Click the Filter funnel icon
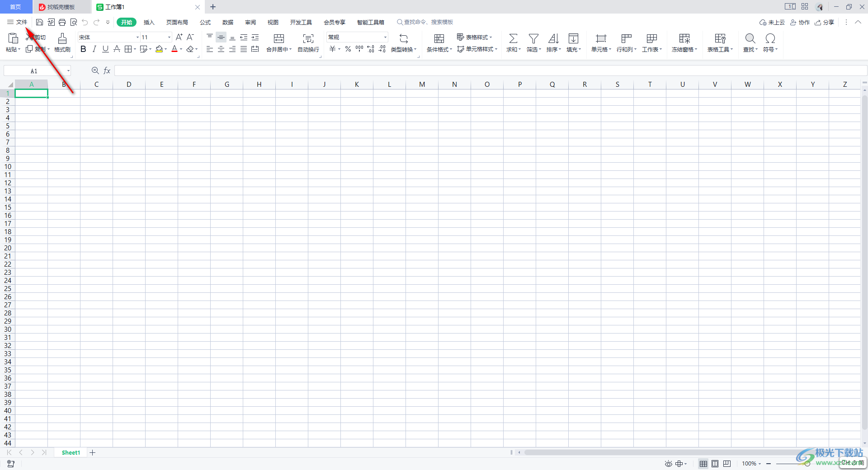This screenshot has width=868, height=470. pos(533,38)
